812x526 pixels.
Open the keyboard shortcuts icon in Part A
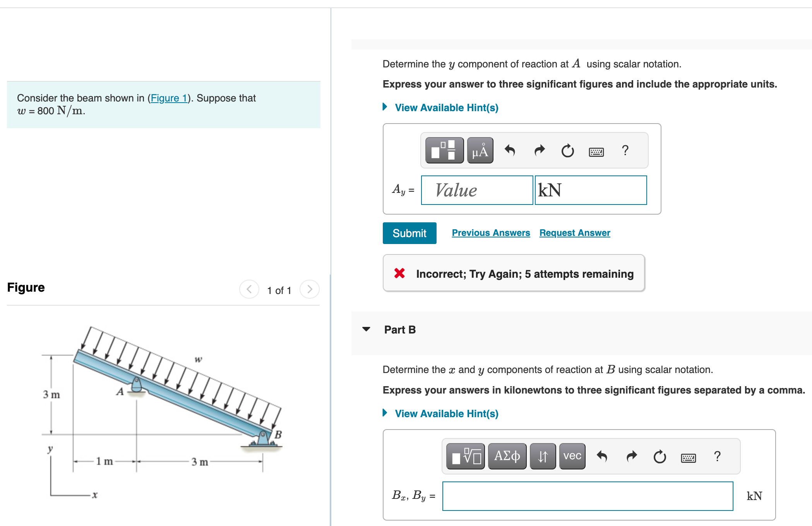596,151
